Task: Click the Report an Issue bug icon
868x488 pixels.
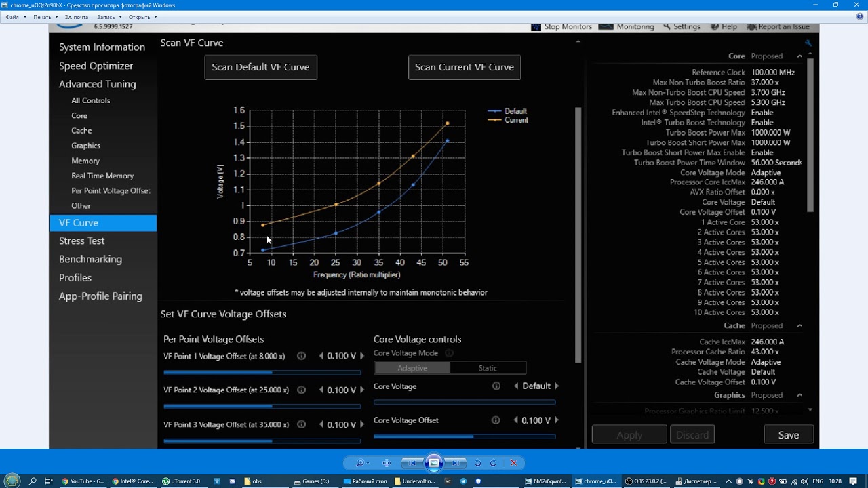Action: (751, 27)
